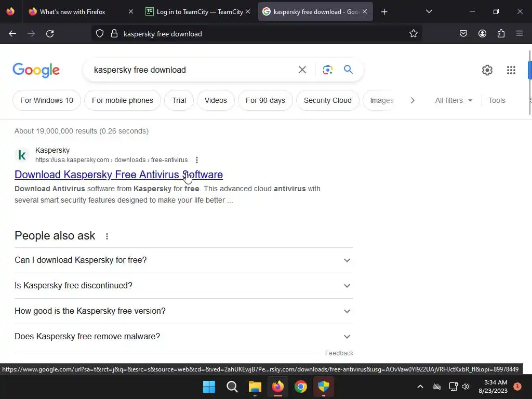The height and width of the screenshot is (399, 532).
Task: Expand 'How good is the Kaspersky free version?'
Action: click(x=184, y=311)
